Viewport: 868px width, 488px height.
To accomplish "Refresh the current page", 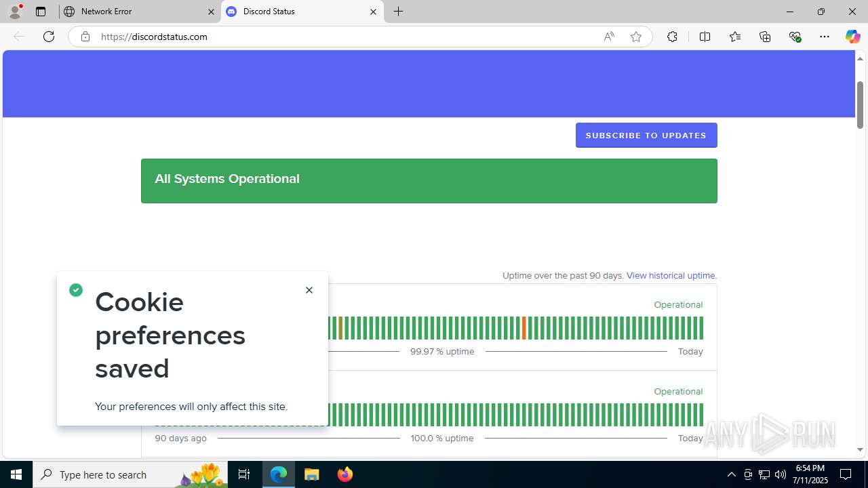I will [x=49, y=37].
